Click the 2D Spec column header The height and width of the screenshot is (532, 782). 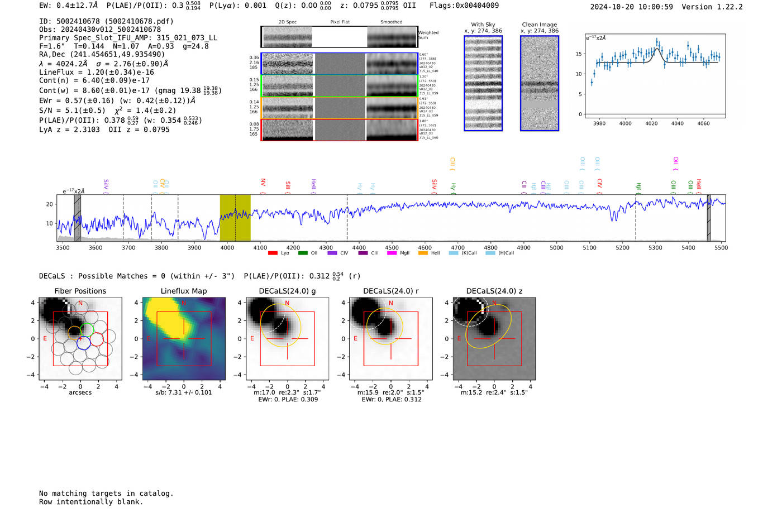288,22
